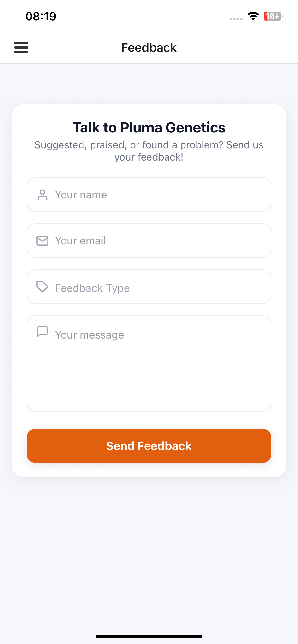Open the hamburger navigation menu
The height and width of the screenshot is (644, 298).
coord(21,47)
